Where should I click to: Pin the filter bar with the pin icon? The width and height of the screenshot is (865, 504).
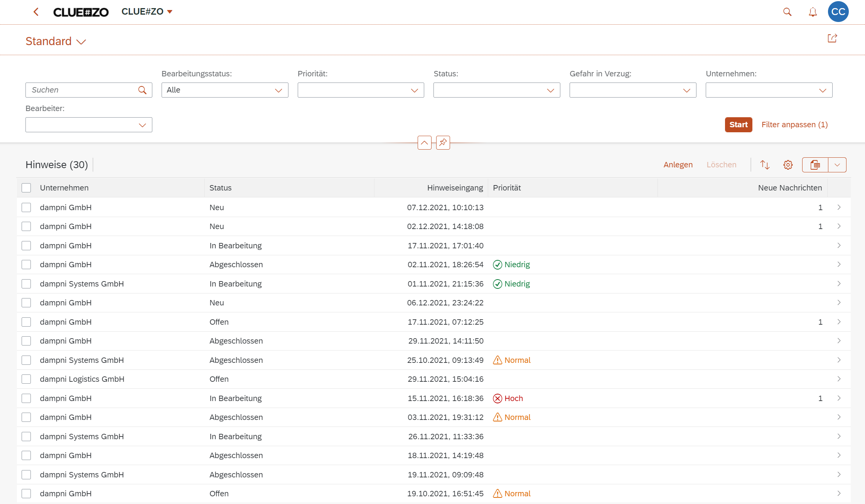coord(443,142)
